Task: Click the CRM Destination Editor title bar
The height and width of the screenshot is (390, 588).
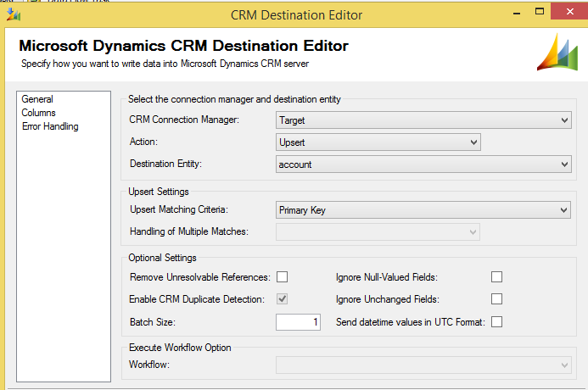Action: click(296, 14)
